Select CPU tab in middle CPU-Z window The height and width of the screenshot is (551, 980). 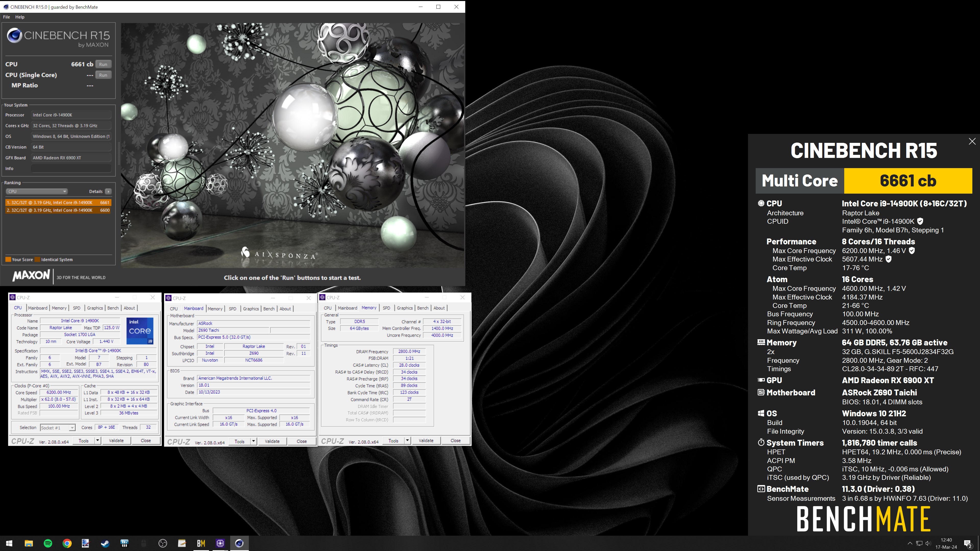[174, 309]
